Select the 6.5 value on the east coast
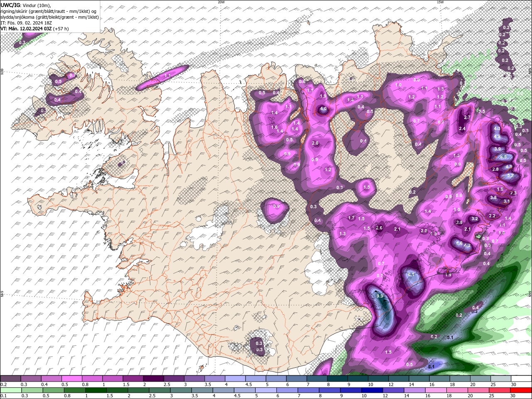 503,157
